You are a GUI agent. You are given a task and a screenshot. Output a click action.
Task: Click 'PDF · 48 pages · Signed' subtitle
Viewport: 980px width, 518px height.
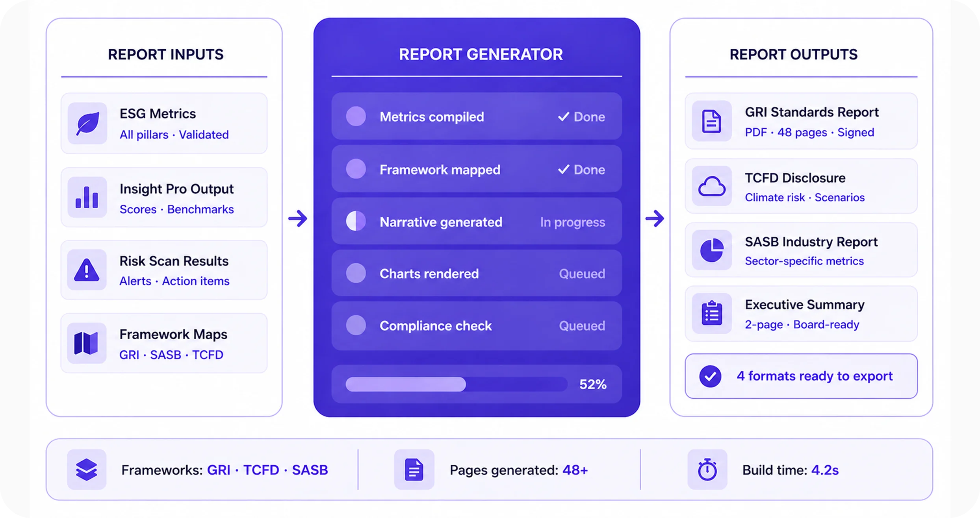tap(809, 132)
